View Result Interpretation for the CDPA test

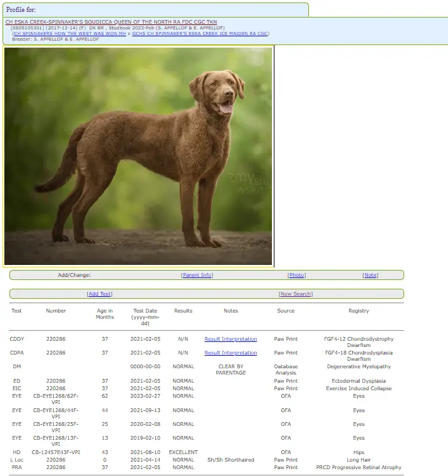tap(231, 353)
